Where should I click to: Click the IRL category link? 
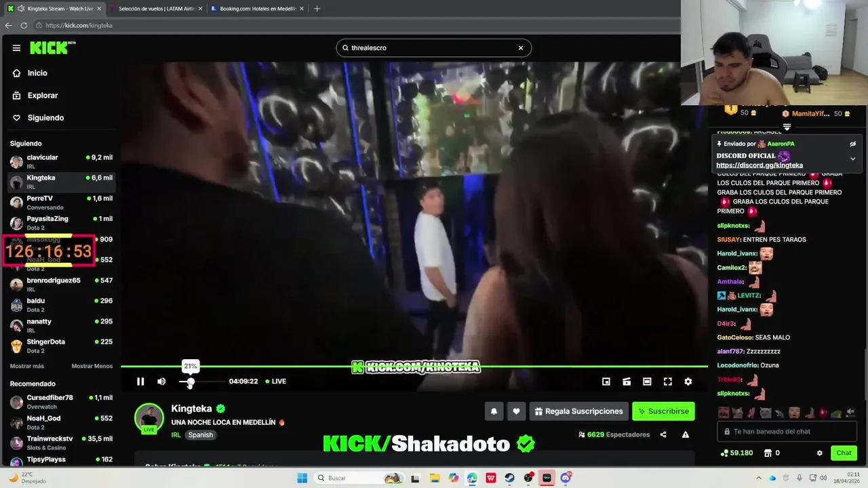[176, 435]
